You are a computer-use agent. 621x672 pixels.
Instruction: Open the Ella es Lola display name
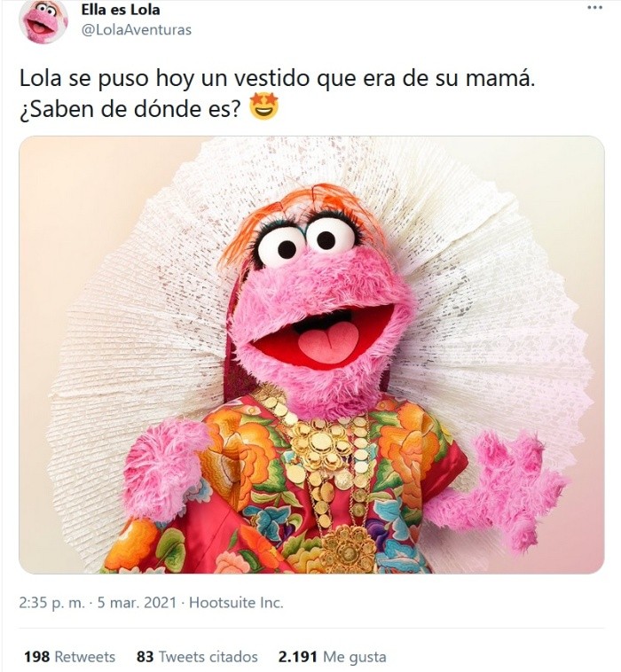(x=121, y=10)
